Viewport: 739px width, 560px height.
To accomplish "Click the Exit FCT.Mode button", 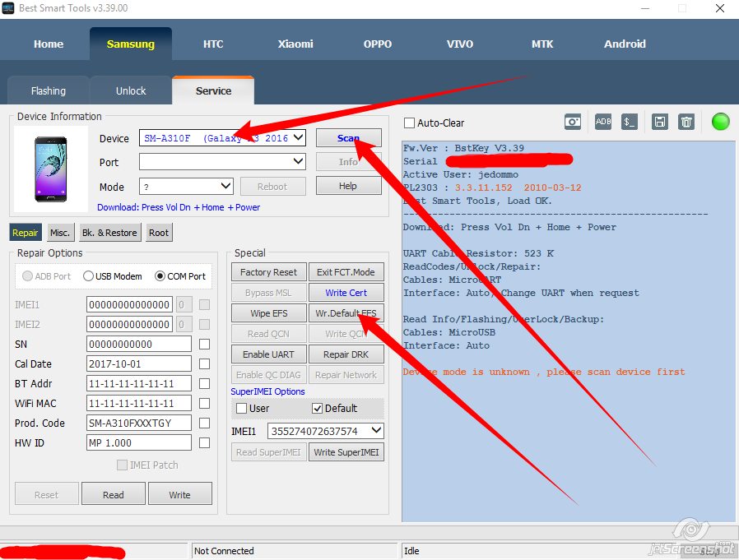I will click(346, 272).
